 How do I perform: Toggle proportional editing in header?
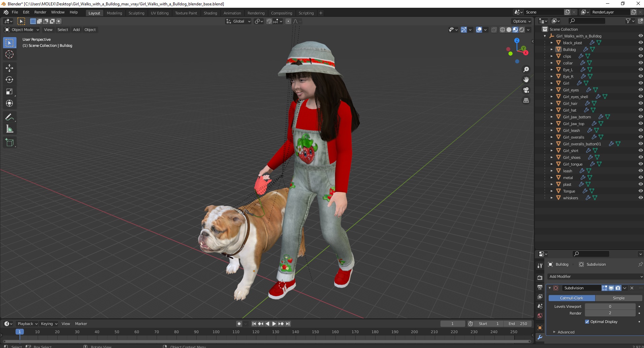coord(288,21)
